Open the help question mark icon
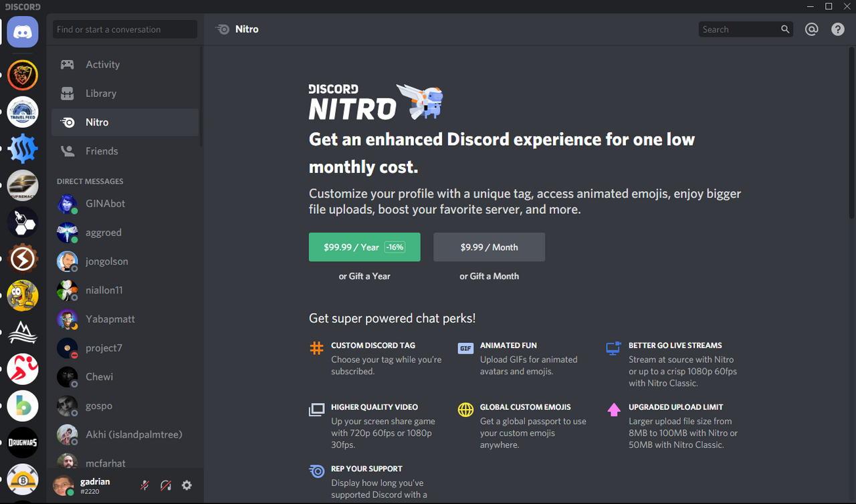 point(838,29)
